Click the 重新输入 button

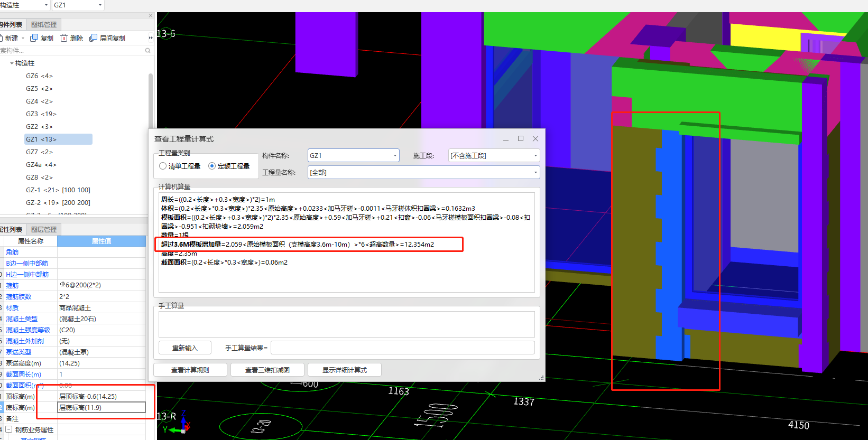point(185,348)
